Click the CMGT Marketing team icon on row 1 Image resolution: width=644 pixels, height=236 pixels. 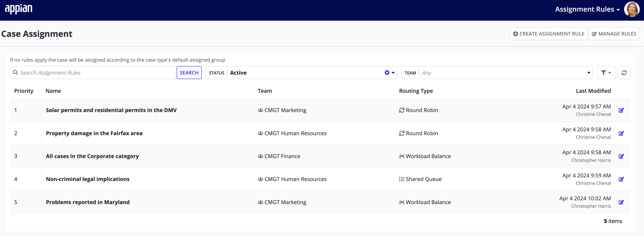pyautogui.click(x=260, y=110)
